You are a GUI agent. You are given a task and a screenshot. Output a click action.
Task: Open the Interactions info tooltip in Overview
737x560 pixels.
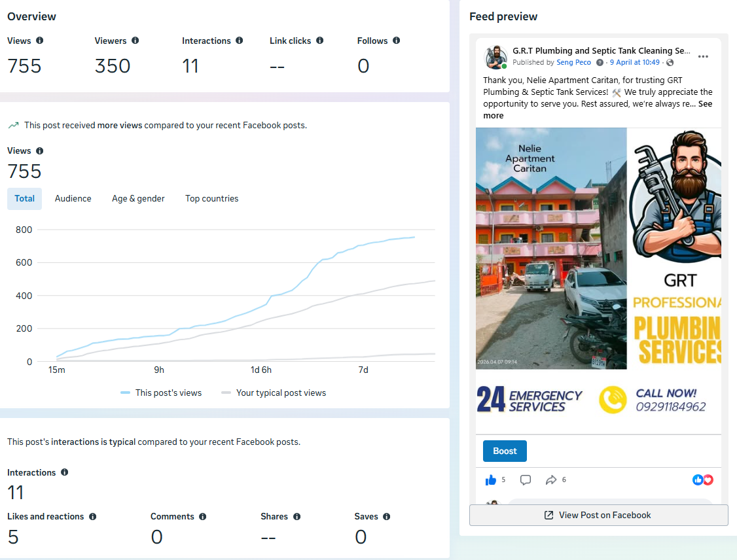click(x=240, y=41)
